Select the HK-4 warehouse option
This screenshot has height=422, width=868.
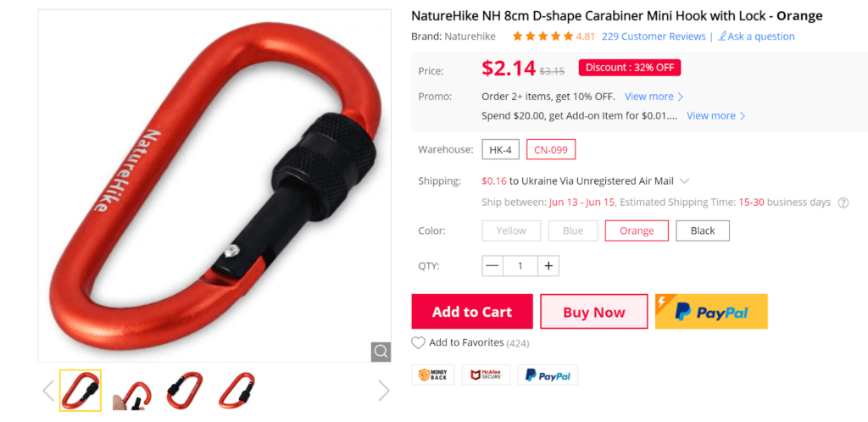pyautogui.click(x=500, y=149)
